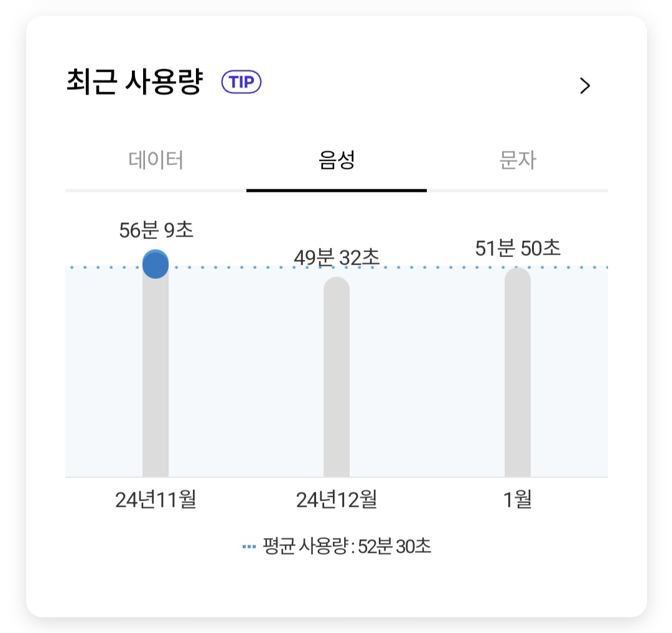The width and height of the screenshot is (672, 633).
Task: Select the 24년12월 axis label
Action: pos(337,500)
